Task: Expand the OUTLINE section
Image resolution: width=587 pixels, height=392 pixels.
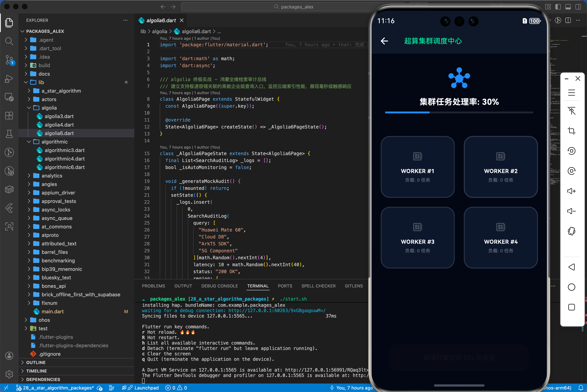Action: (x=36, y=362)
